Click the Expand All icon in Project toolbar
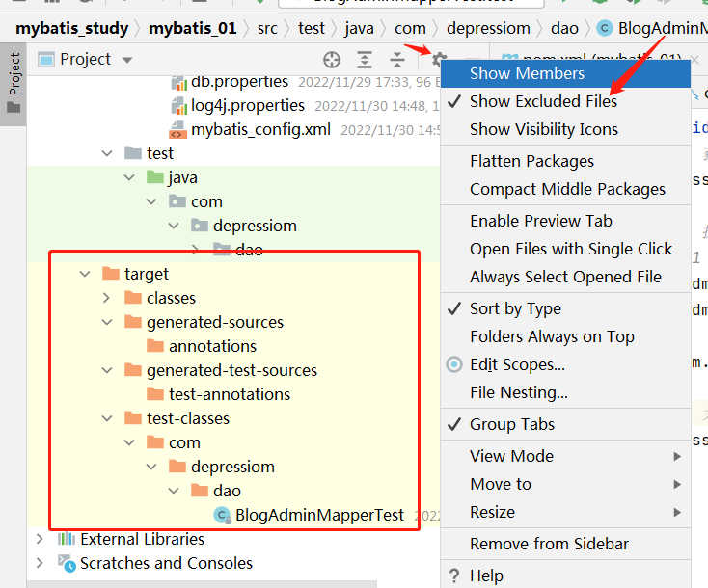 pos(365,60)
